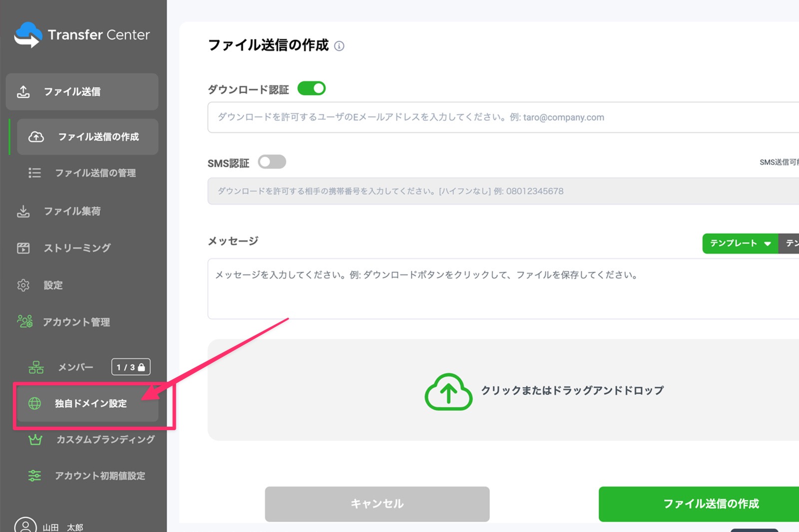Open ファイル送信の管理 in the sidebar

[95, 173]
